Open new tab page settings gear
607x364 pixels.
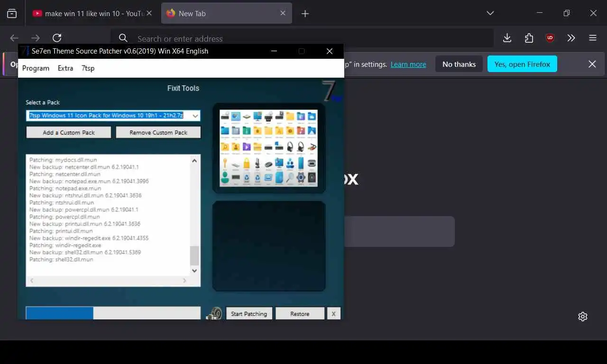pos(583,317)
